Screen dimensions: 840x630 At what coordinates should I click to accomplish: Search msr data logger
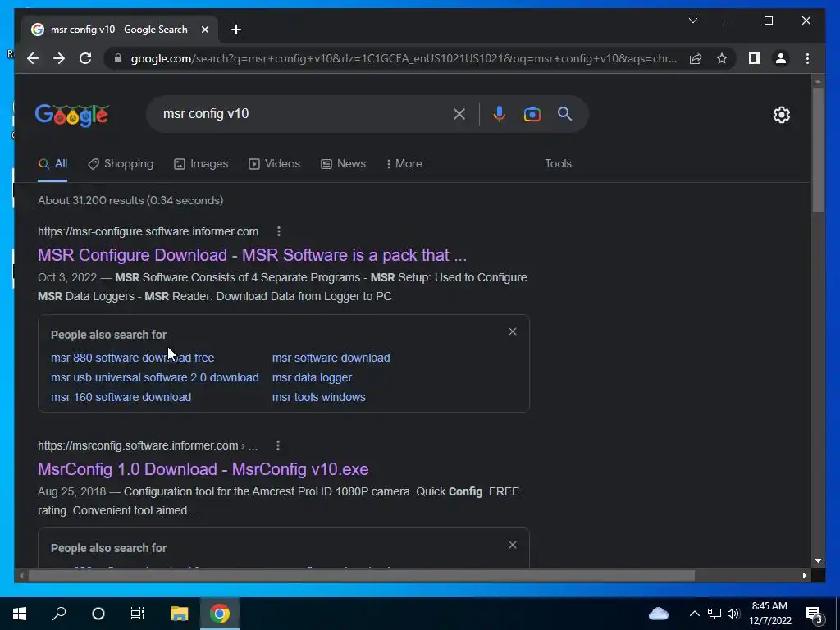tap(312, 377)
